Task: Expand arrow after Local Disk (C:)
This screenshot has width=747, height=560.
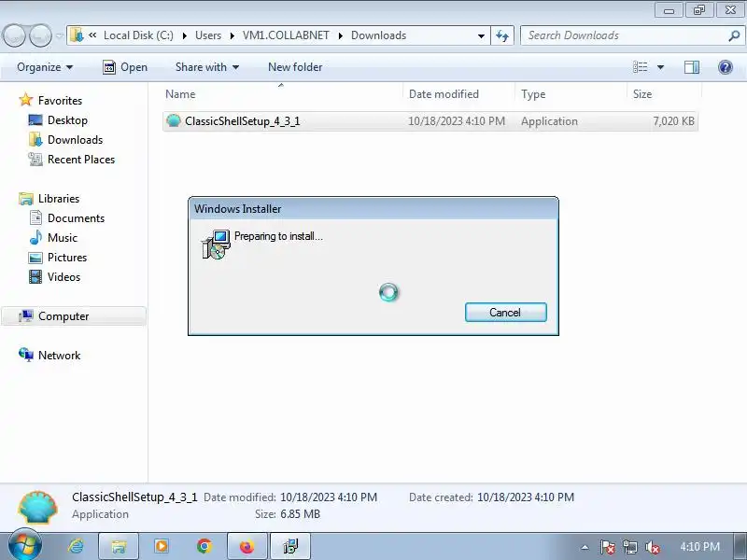Action: pos(184,35)
